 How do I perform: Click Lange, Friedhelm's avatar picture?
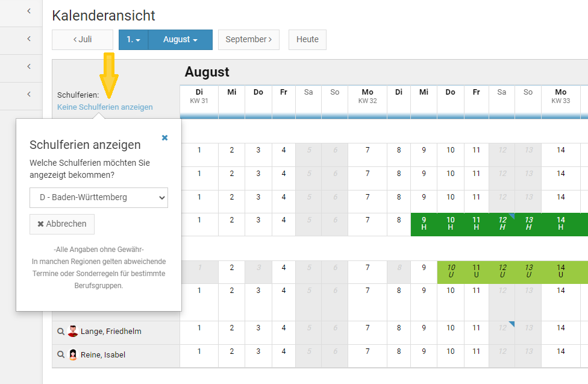coord(73,331)
